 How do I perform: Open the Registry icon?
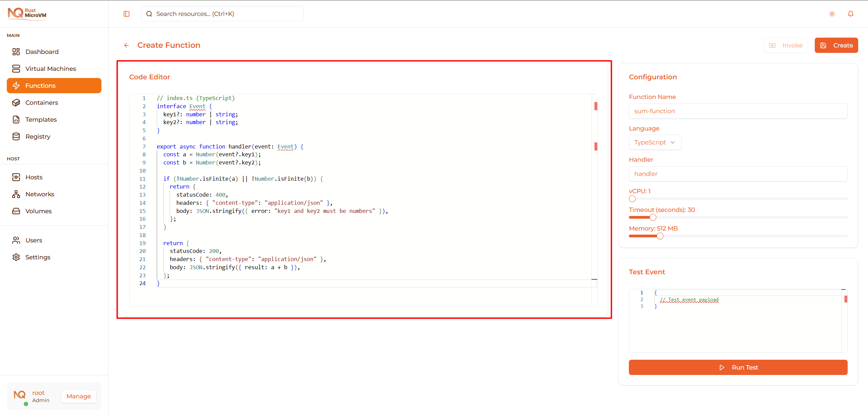16,136
